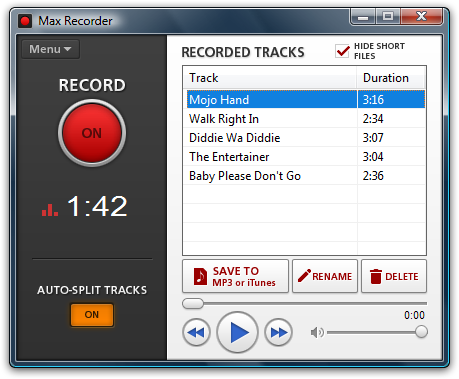
Task: Select The Entertainer track
Action: [272, 157]
